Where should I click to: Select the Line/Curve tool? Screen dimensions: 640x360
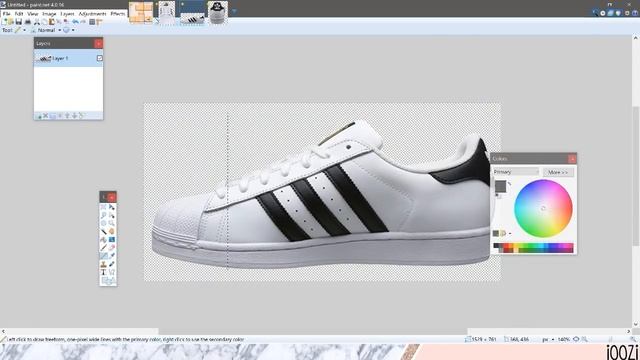[111, 272]
